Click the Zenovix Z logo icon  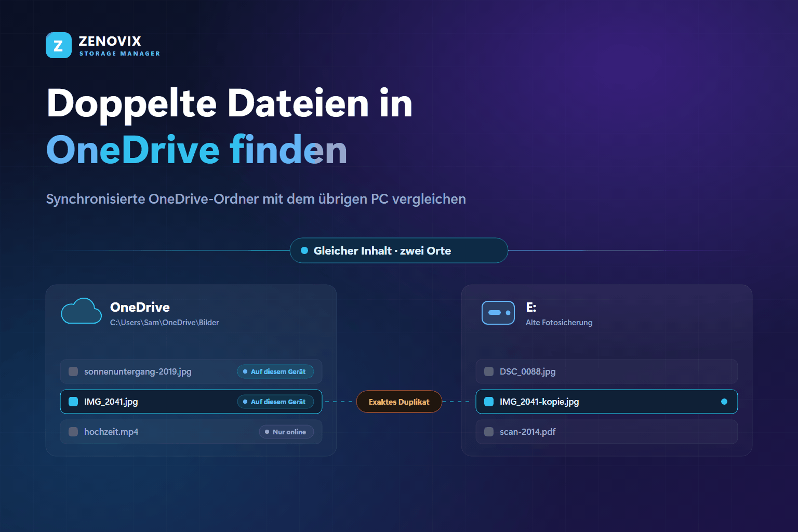click(x=59, y=45)
